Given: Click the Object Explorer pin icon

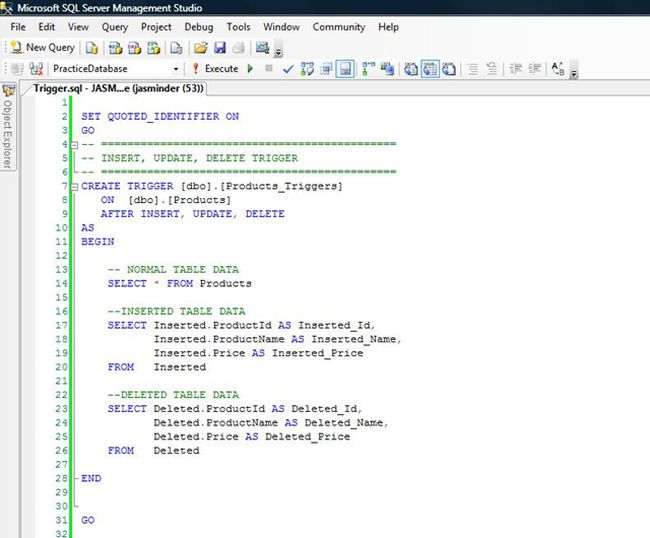Looking at the screenshot, I should [8, 90].
